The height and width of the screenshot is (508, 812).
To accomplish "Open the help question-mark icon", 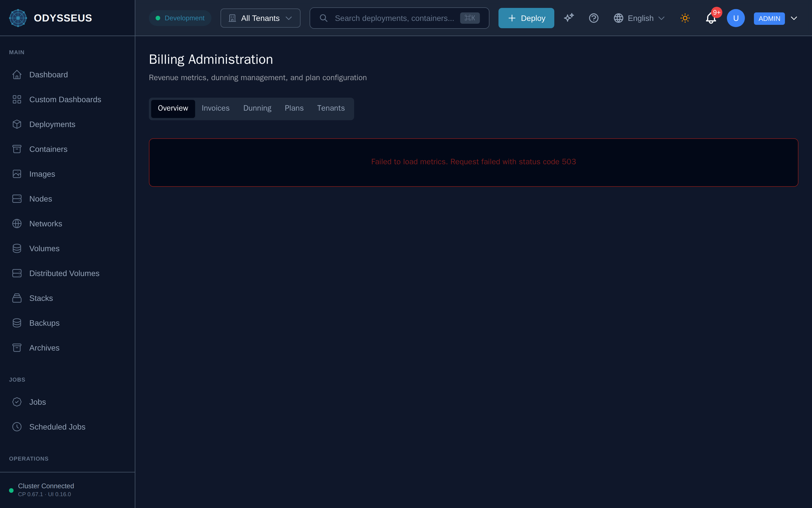I will (x=593, y=18).
